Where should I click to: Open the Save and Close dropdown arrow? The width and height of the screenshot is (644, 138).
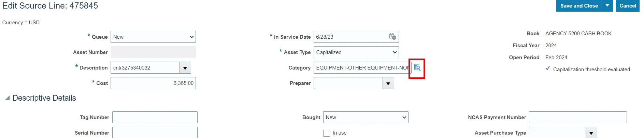coord(607,6)
